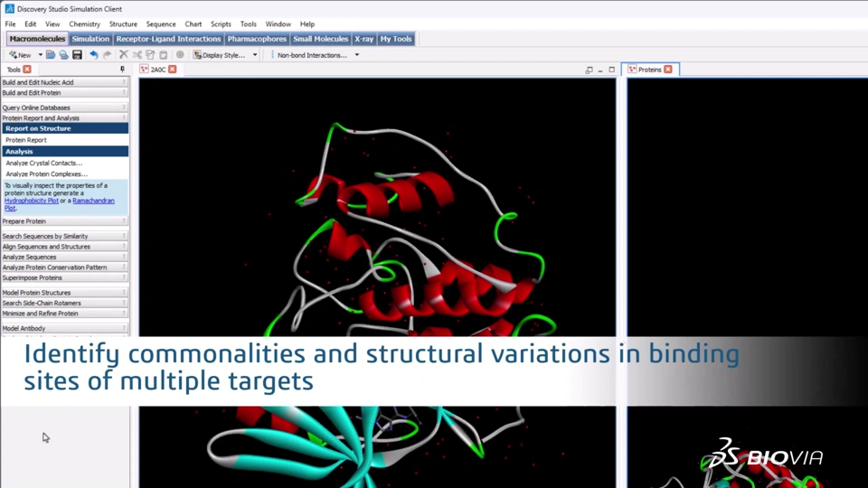This screenshot has height=488, width=868.
Task: Click the Undo arrow icon
Action: click(x=93, y=55)
